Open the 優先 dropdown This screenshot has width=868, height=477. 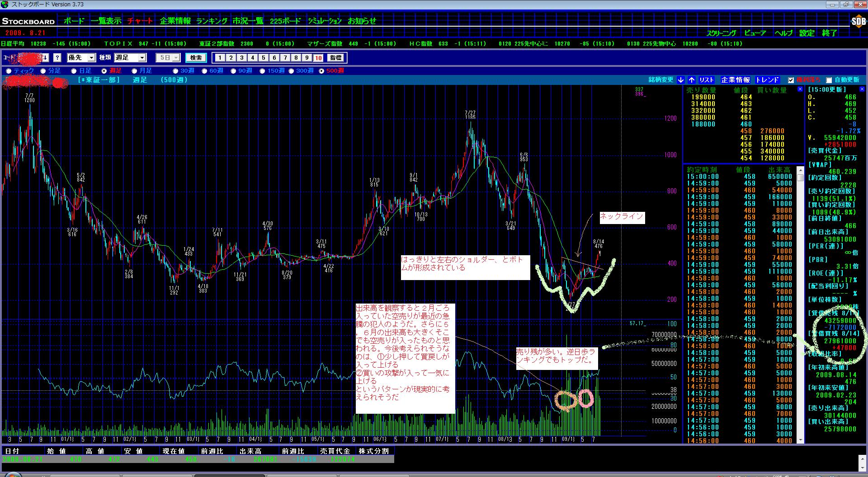pyautogui.click(x=91, y=58)
